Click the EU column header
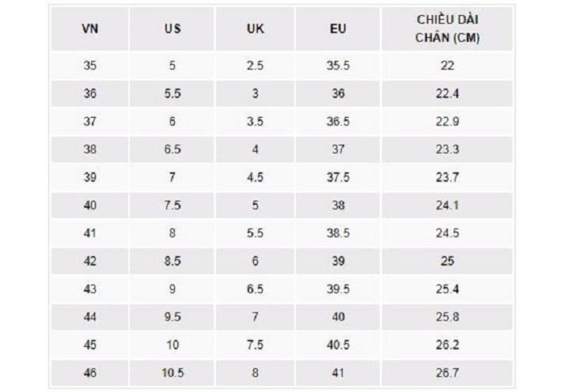Viewport: 588px width, 392px height. pyautogui.click(x=338, y=29)
